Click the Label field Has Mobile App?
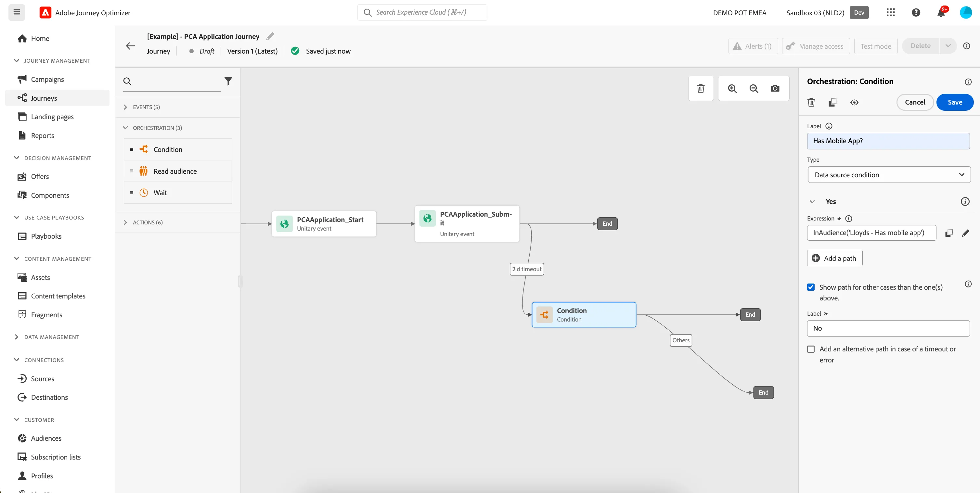Screen dimensions: 980x493 tap(888, 141)
